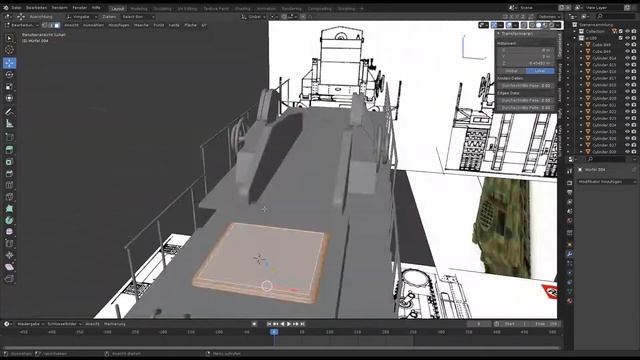
Task: Click the Lokal button in Transformieren panel
Action: click(x=540, y=71)
